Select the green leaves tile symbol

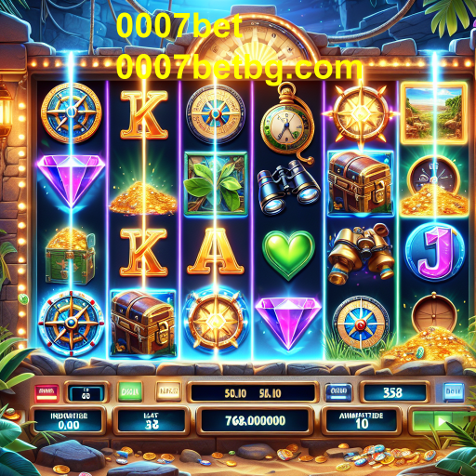tap(216, 183)
